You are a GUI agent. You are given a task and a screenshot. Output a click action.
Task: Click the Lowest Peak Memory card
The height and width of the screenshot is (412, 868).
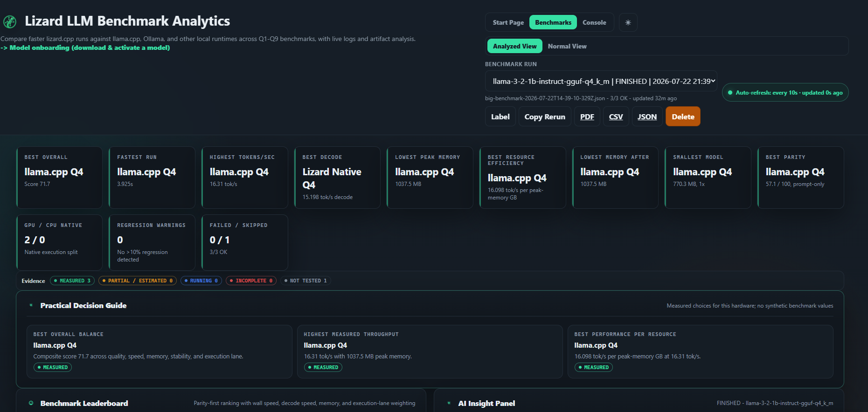pos(430,178)
